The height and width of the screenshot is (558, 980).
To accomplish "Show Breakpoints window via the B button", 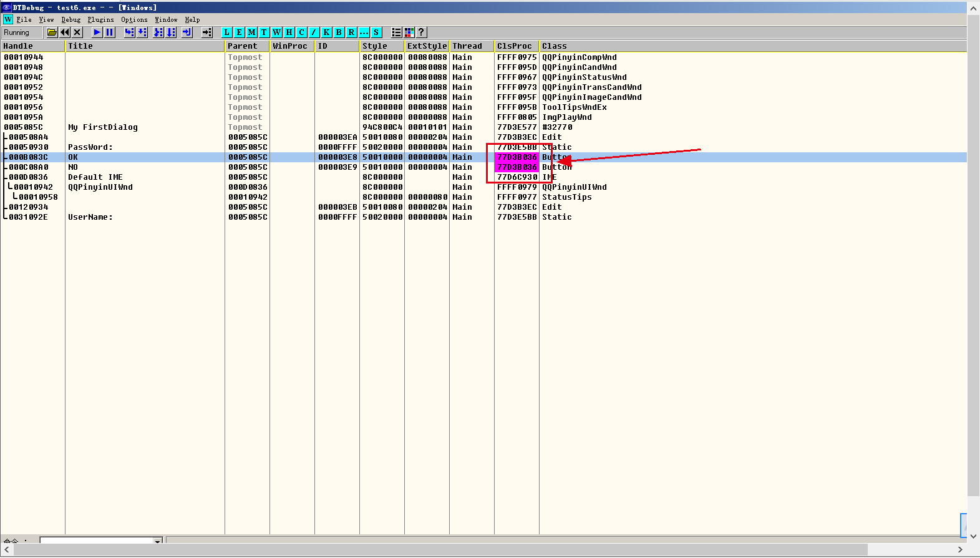I will tap(339, 32).
